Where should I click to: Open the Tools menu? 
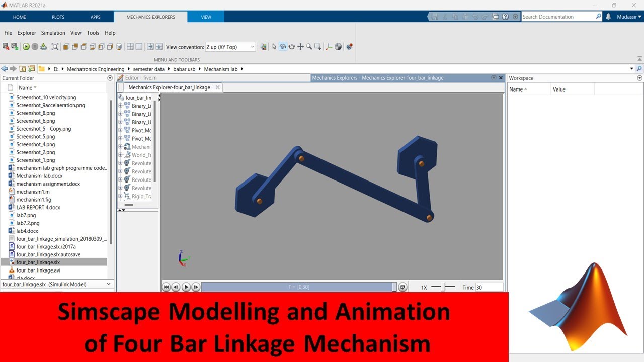pyautogui.click(x=93, y=33)
